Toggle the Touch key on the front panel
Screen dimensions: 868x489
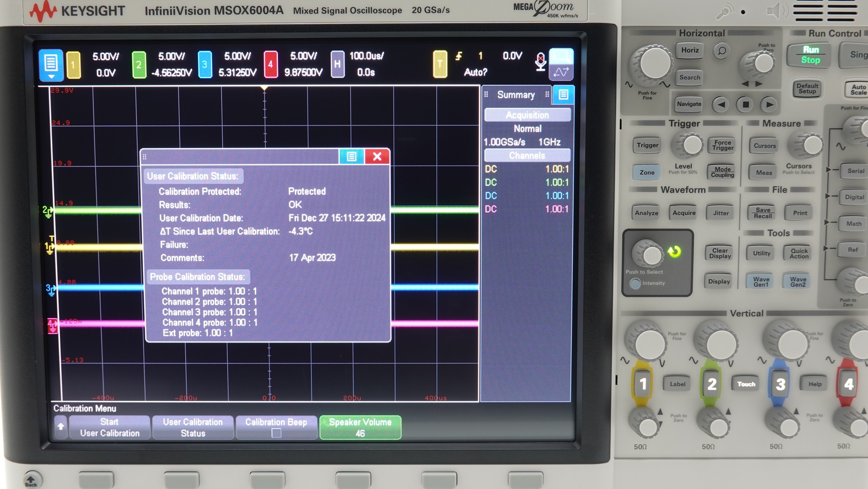746,384
